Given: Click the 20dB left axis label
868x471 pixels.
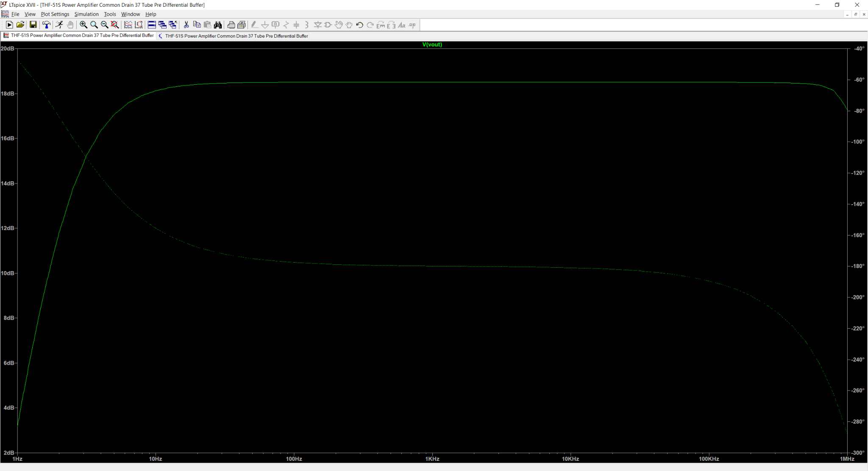Looking at the screenshot, I should (8, 49).
